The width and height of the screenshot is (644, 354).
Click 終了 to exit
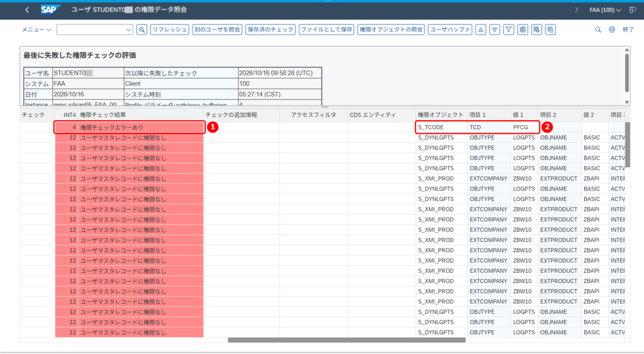click(628, 30)
